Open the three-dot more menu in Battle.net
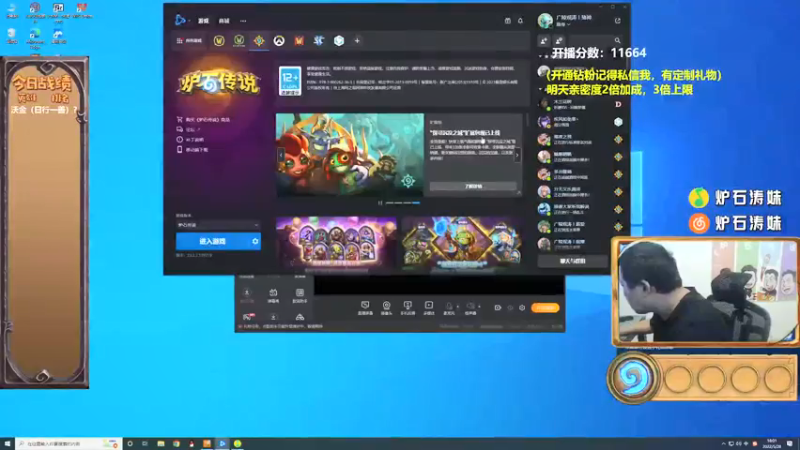The image size is (800, 450). (243, 21)
